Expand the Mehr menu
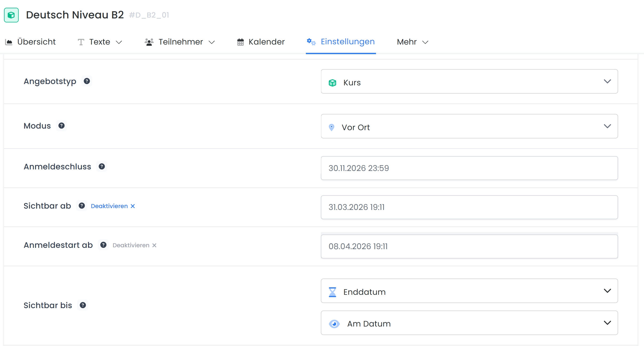Viewport: 644px width, 346px height. click(412, 42)
